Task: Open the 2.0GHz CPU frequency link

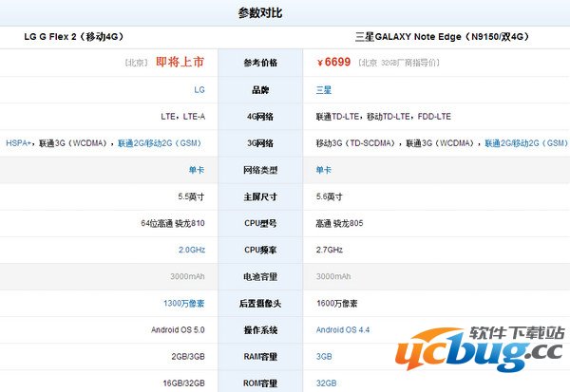Action: coord(192,250)
